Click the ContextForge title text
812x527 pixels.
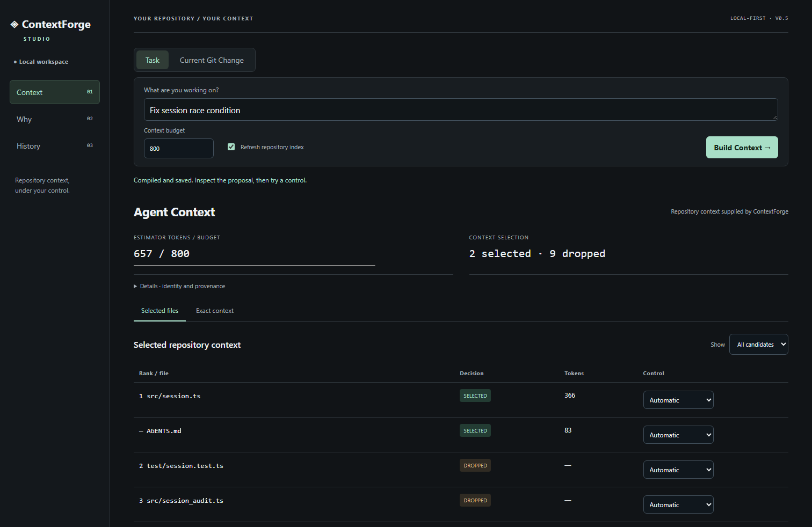coord(56,25)
